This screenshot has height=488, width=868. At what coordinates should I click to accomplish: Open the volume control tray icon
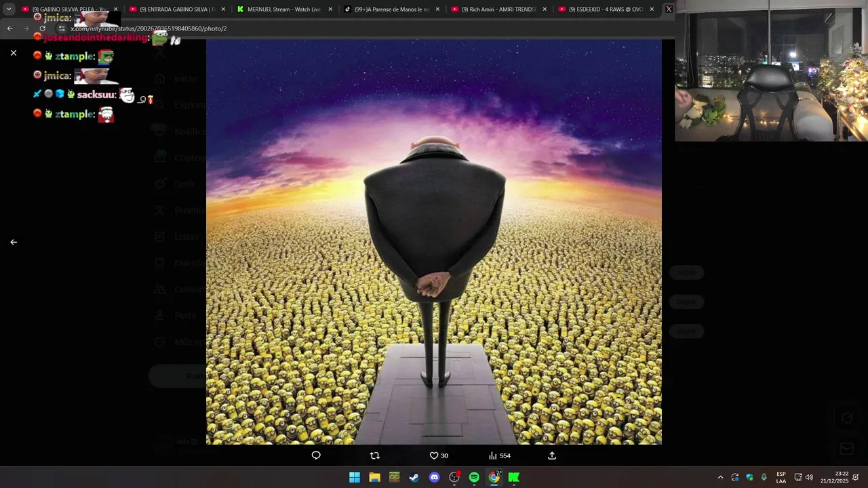click(x=809, y=477)
